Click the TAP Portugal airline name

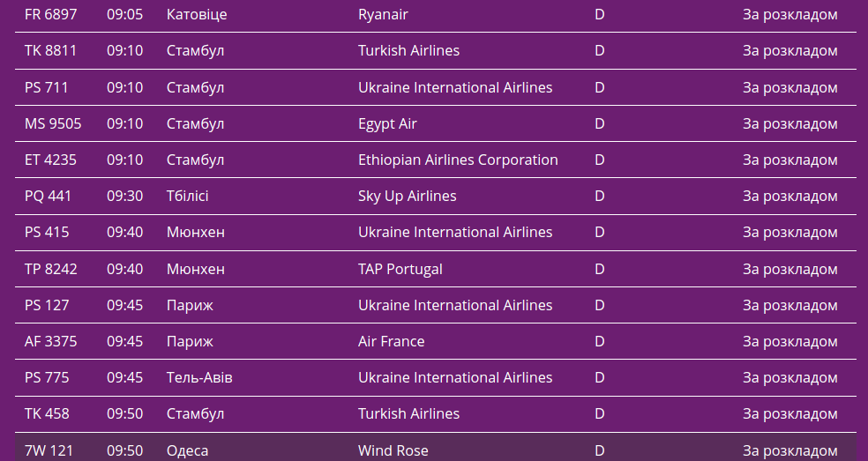pyautogui.click(x=400, y=269)
